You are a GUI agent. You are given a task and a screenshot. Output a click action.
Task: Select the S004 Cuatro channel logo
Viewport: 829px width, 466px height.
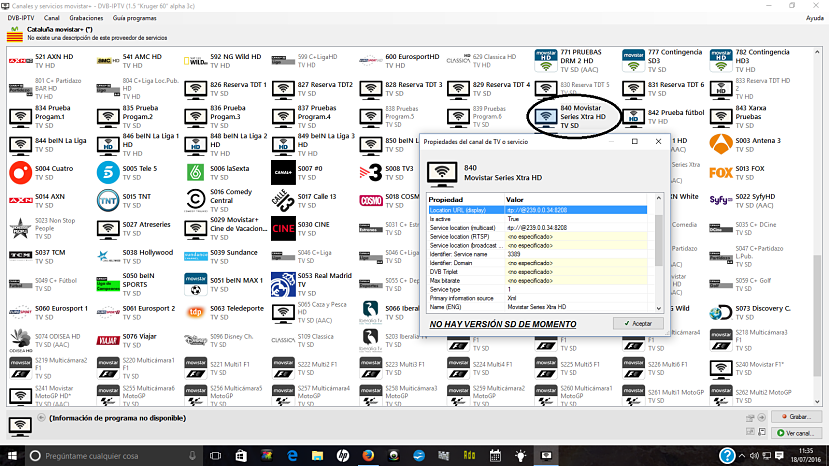[x=21, y=172]
